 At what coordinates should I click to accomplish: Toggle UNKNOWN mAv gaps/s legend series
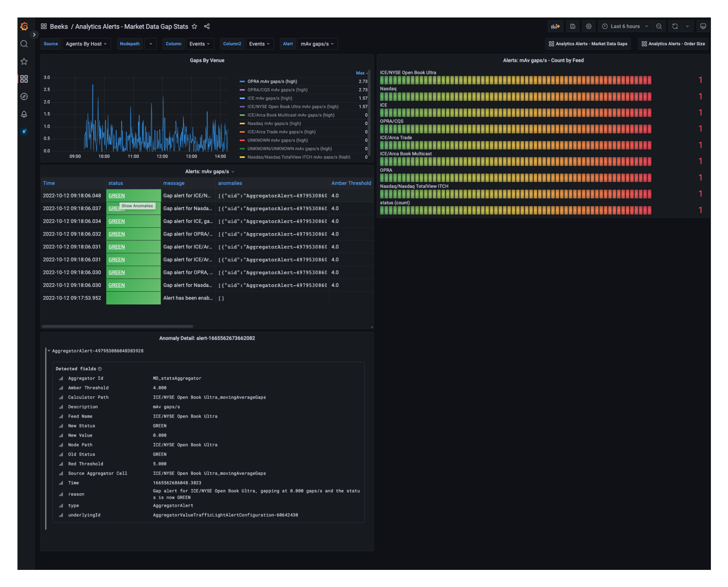[277, 140]
